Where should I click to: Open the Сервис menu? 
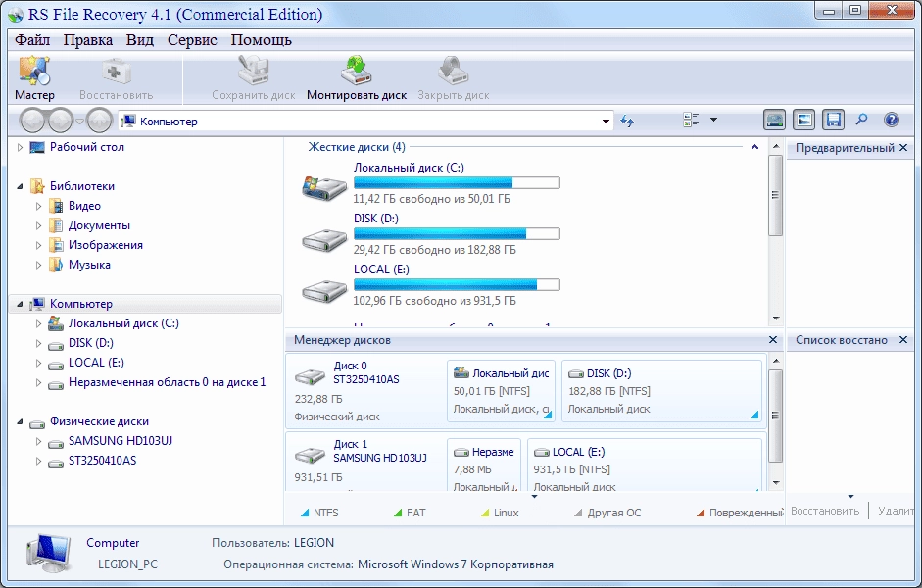[x=192, y=40]
